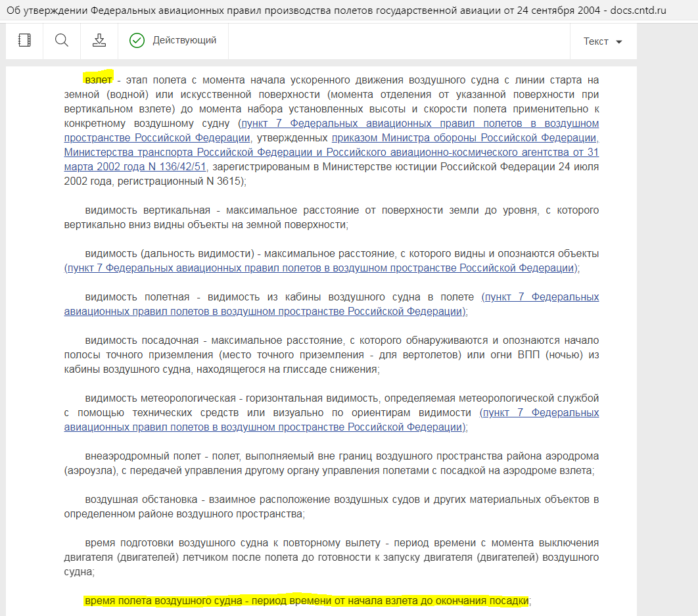
Task: Click the green Действующий status checkmark
Action: coord(137,41)
